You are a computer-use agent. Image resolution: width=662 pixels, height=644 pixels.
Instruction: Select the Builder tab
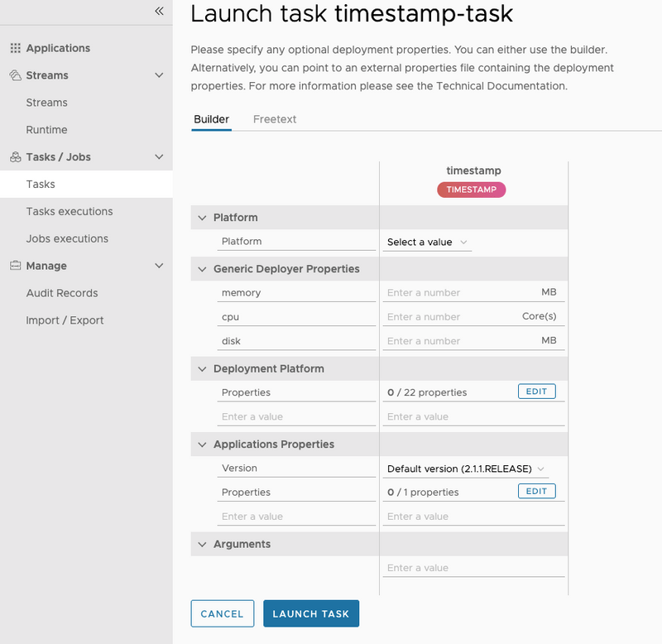211,119
